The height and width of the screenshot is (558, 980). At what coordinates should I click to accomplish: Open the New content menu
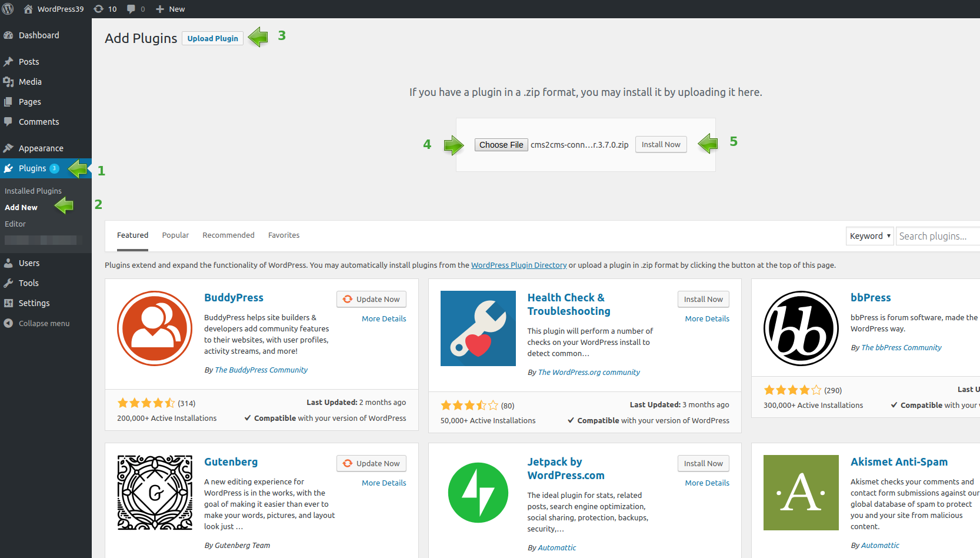[170, 9]
